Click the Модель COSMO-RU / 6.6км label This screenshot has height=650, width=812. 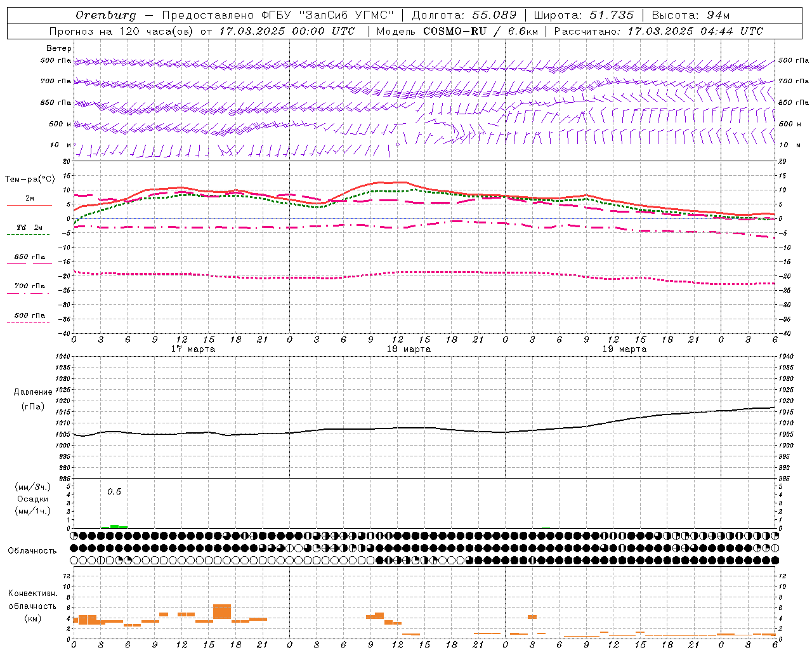[x=458, y=31]
